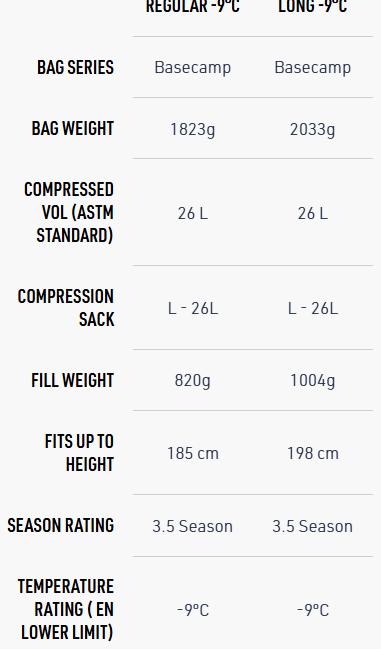Click the SEASON RATING row label
Viewport: 381px width, 649px height.
click(x=60, y=526)
